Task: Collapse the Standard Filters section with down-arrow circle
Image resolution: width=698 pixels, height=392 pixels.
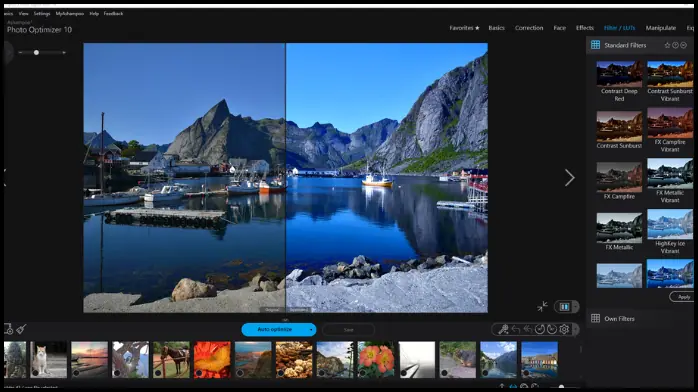Action: [683, 45]
